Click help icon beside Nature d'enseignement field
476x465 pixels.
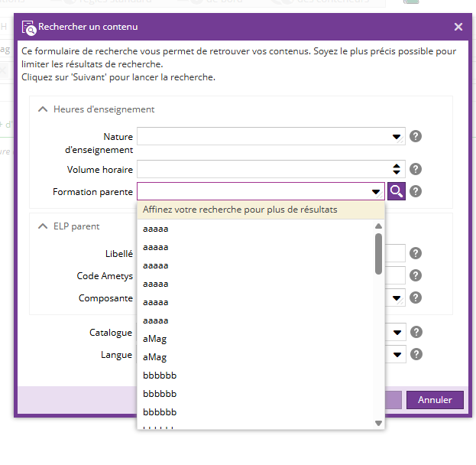416,137
